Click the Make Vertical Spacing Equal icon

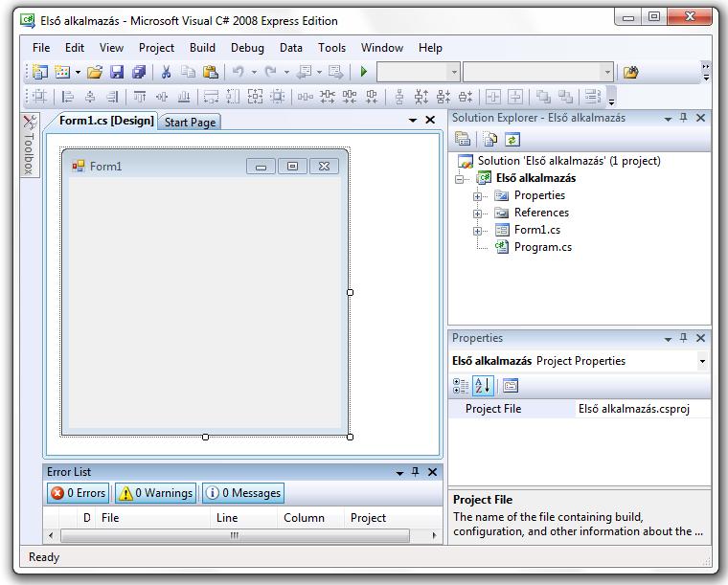(x=398, y=97)
